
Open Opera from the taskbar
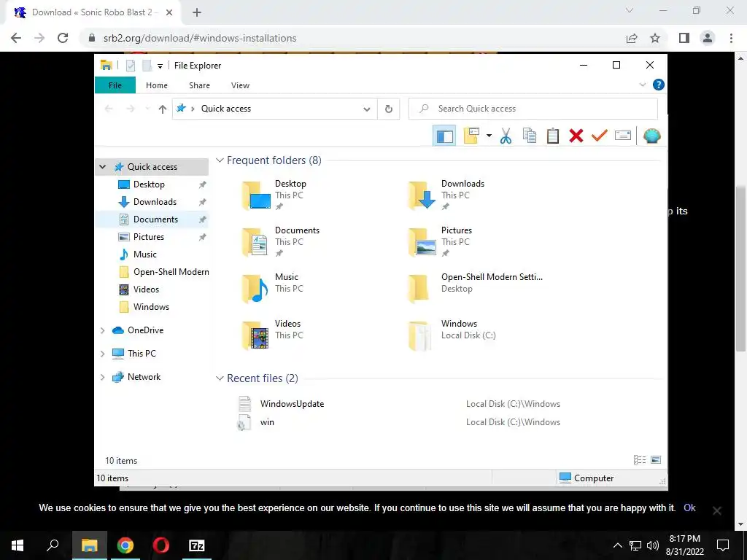(161, 545)
